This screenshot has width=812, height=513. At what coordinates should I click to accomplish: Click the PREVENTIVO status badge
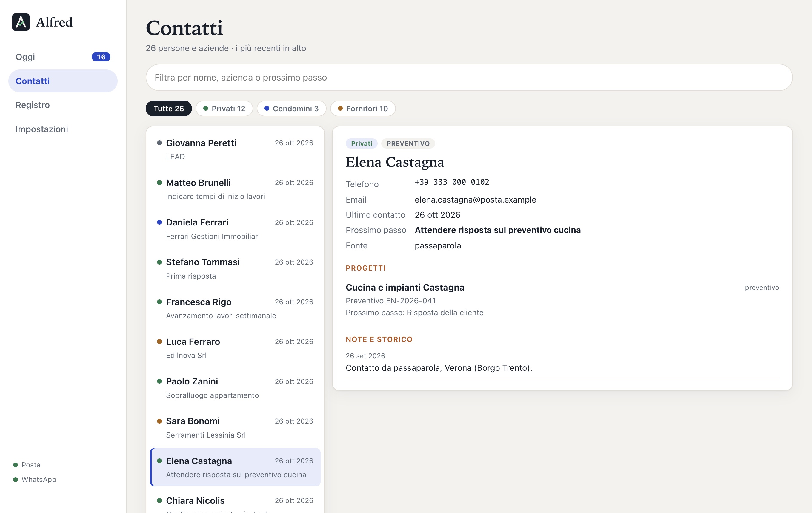(x=408, y=143)
